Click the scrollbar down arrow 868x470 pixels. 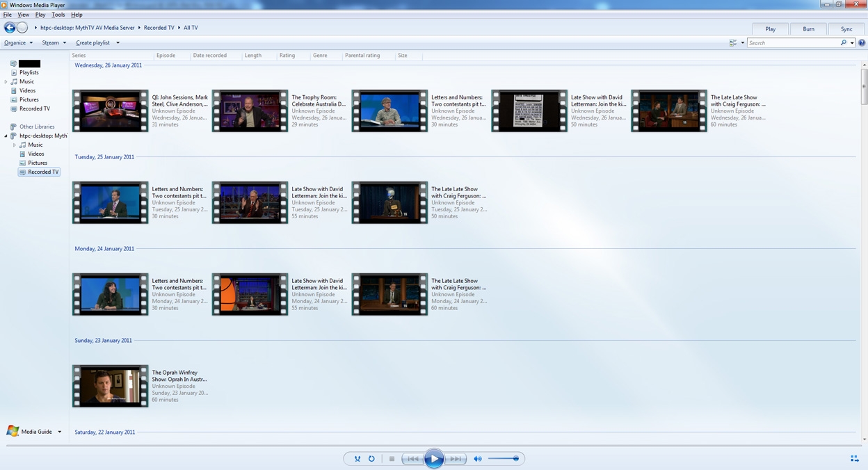coord(865,439)
